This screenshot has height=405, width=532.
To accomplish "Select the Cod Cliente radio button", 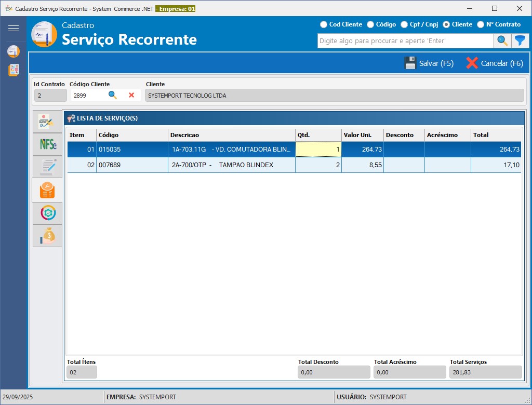I will pyautogui.click(x=324, y=24).
